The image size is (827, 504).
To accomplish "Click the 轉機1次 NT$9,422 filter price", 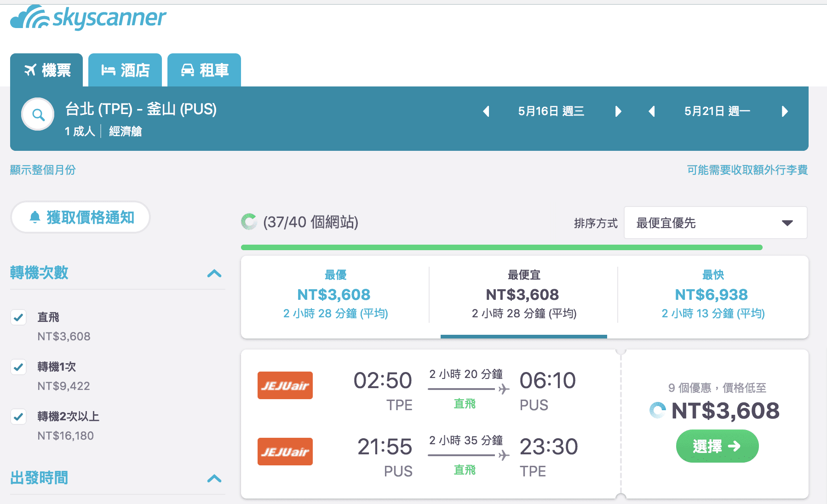I will [x=64, y=386].
